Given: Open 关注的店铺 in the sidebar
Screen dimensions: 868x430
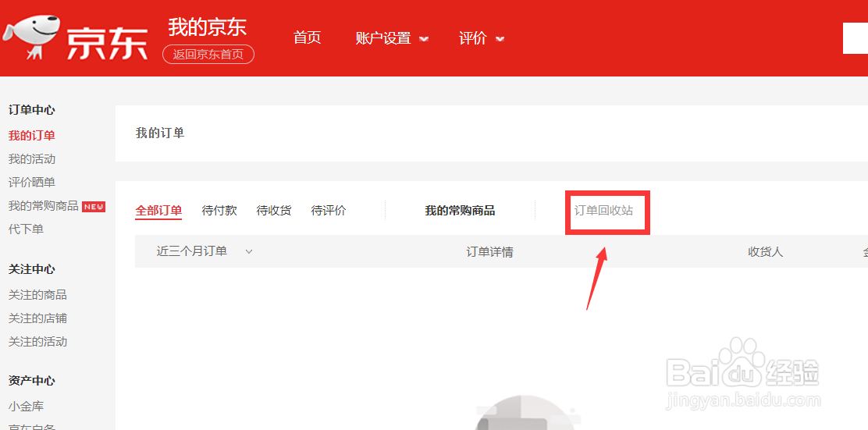Looking at the screenshot, I should tap(37, 318).
